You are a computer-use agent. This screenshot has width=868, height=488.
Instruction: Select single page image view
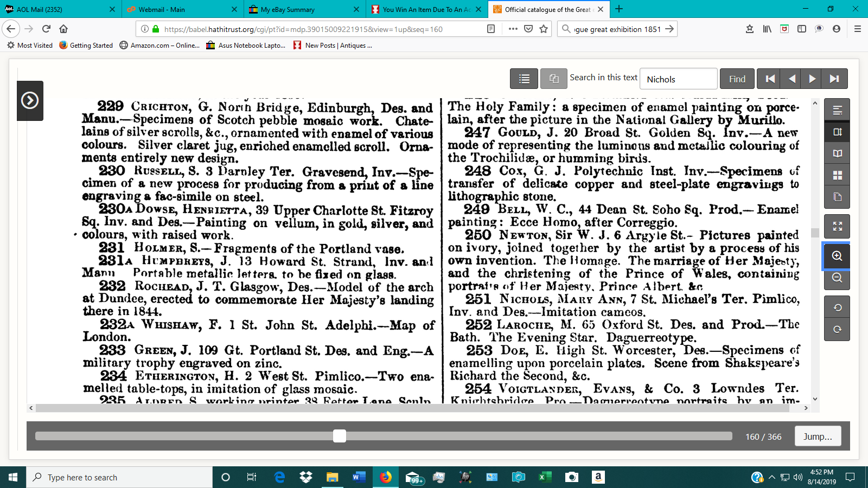(x=837, y=132)
